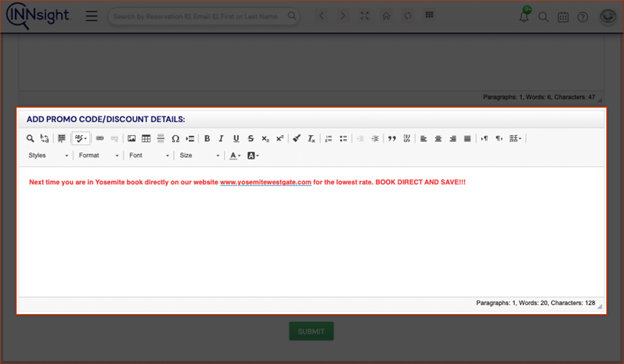Open the text color picker
This screenshot has width=624, height=364.
pyautogui.click(x=235, y=155)
